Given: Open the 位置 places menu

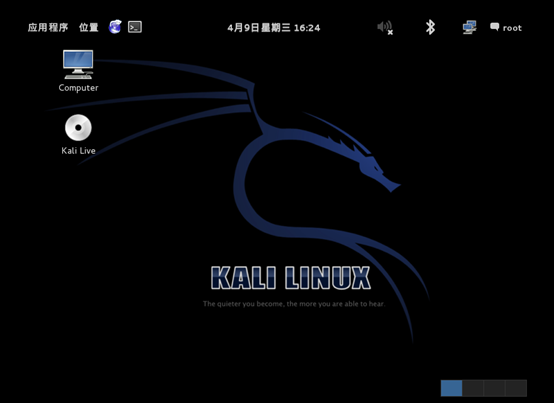Looking at the screenshot, I should coord(88,28).
